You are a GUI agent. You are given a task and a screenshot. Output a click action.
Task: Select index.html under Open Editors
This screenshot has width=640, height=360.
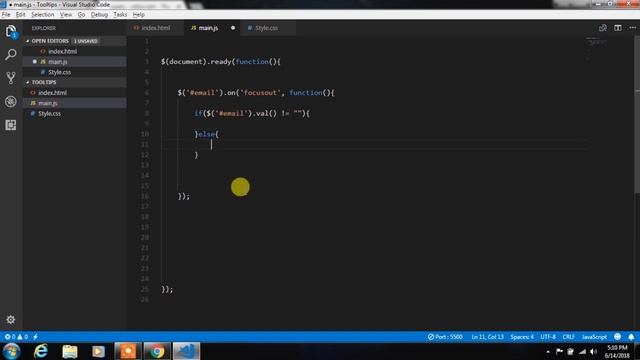point(75,51)
